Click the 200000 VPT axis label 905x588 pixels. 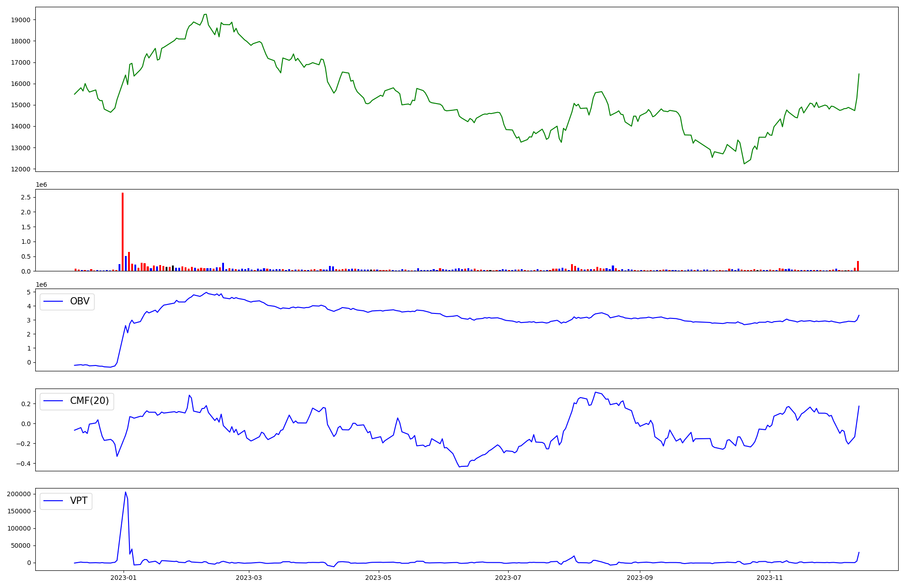coord(19,494)
